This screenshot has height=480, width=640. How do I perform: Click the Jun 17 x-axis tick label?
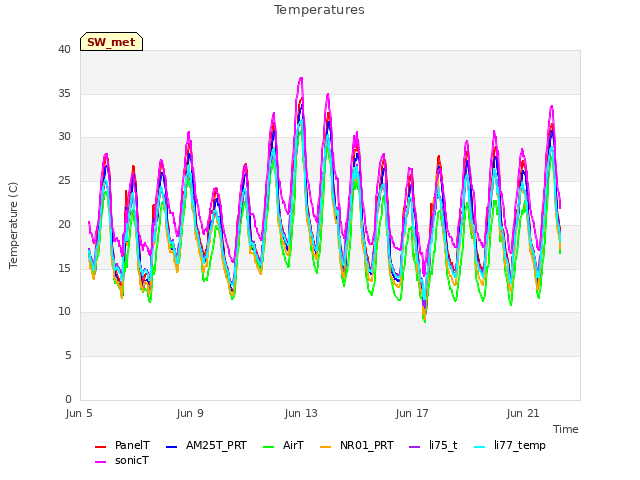pyautogui.click(x=412, y=413)
